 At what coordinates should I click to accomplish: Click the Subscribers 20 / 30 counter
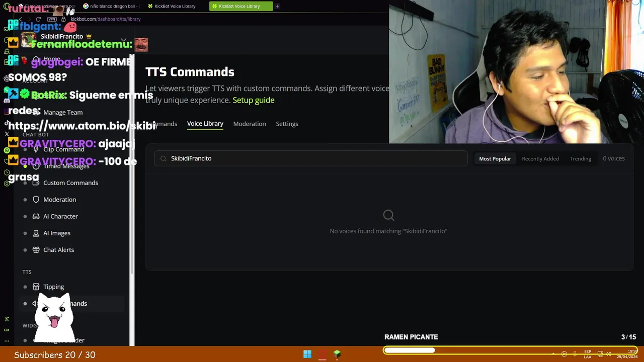[x=55, y=355]
